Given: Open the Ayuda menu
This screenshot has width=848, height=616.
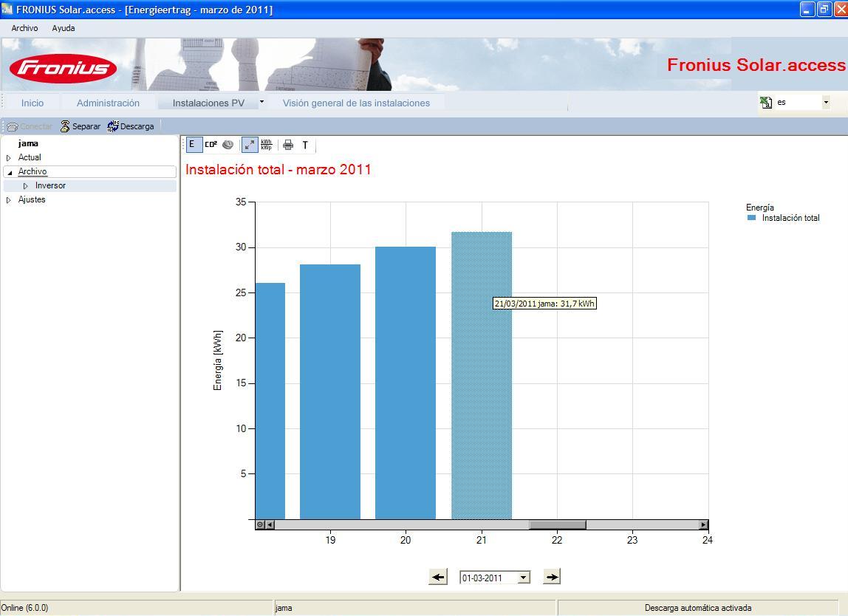Looking at the screenshot, I should [64, 28].
